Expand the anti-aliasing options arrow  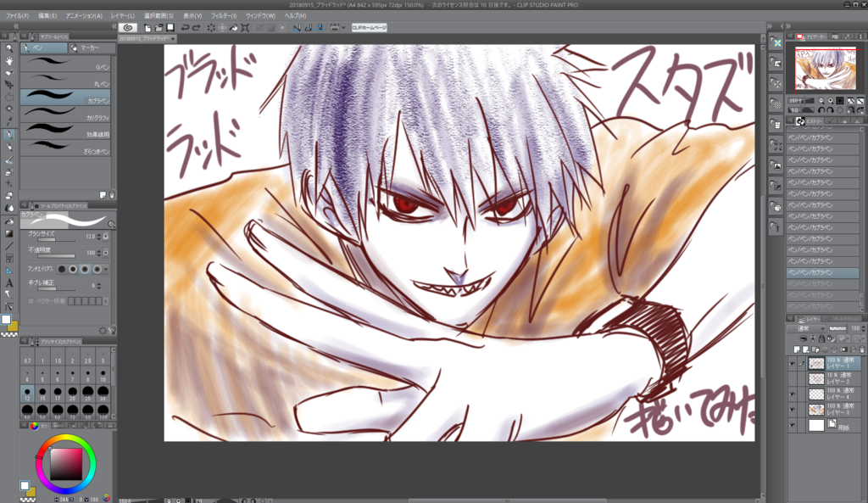point(106,269)
